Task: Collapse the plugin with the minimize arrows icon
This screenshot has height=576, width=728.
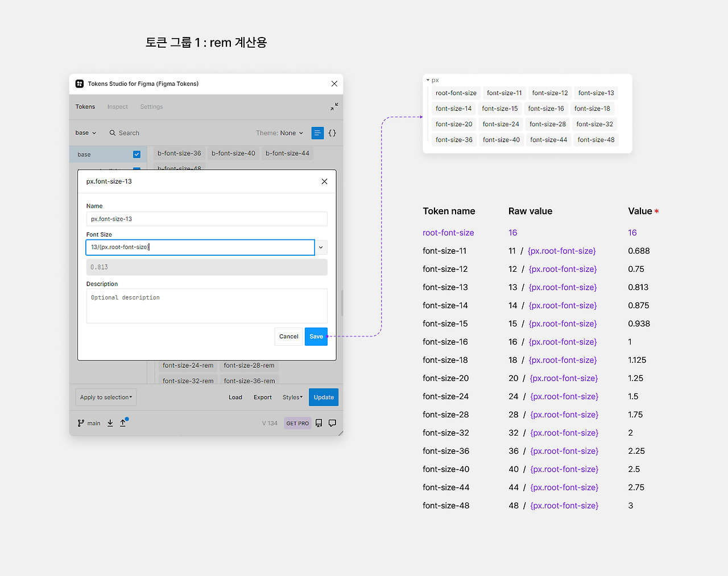Action: (334, 106)
